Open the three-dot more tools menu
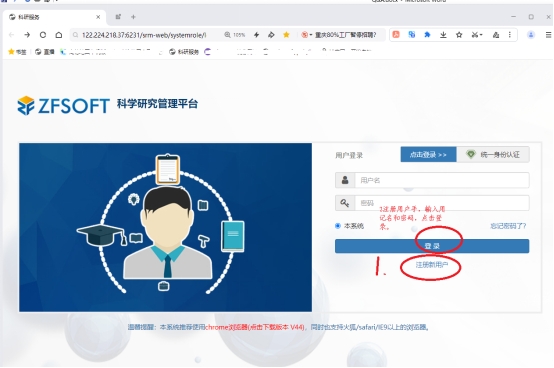This screenshot has height=368, width=554. [x=509, y=35]
